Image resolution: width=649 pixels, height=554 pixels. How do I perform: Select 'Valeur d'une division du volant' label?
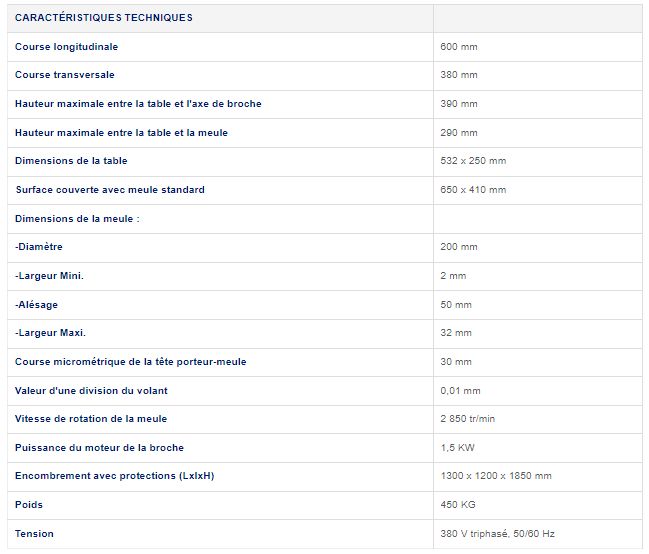(x=92, y=390)
